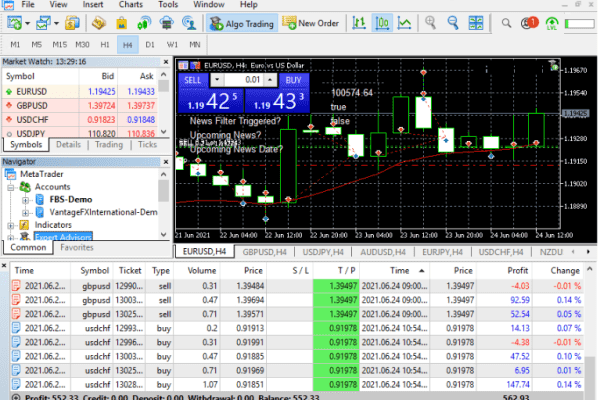Open the File menu

click(x=28, y=5)
